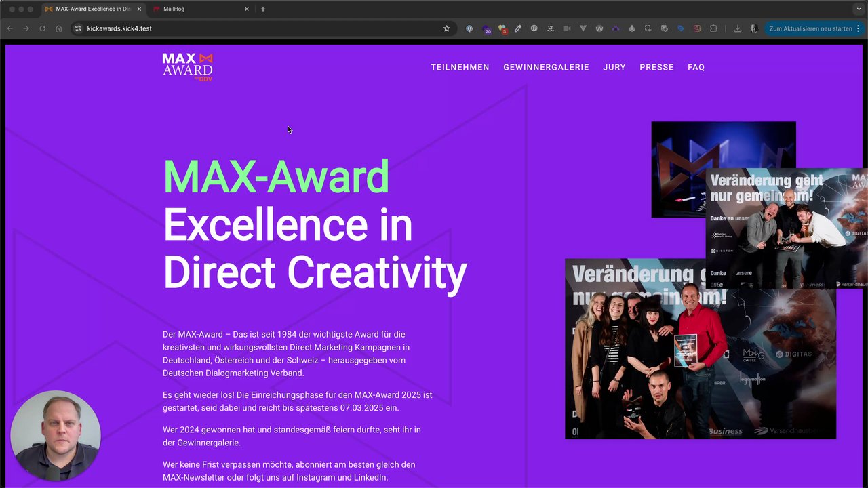Open the extension with purple 20 badge

pyautogui.click(x=486, y=29)
